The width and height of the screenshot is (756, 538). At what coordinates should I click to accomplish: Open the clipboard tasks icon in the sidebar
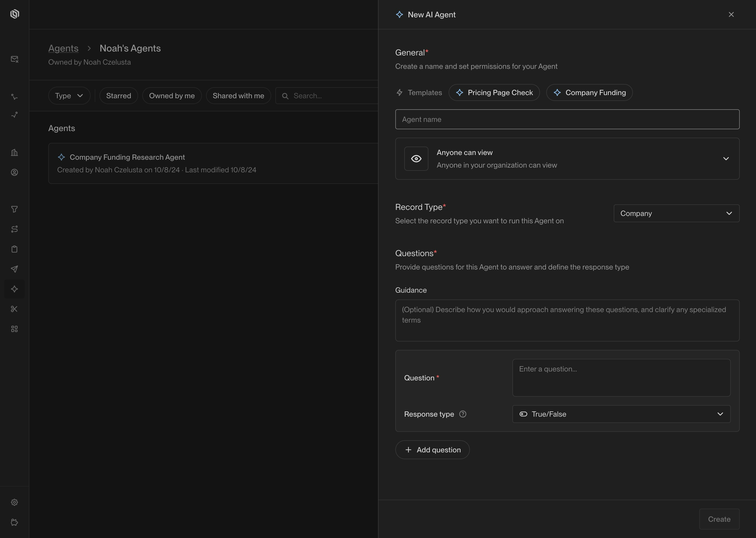coord(14,249)
